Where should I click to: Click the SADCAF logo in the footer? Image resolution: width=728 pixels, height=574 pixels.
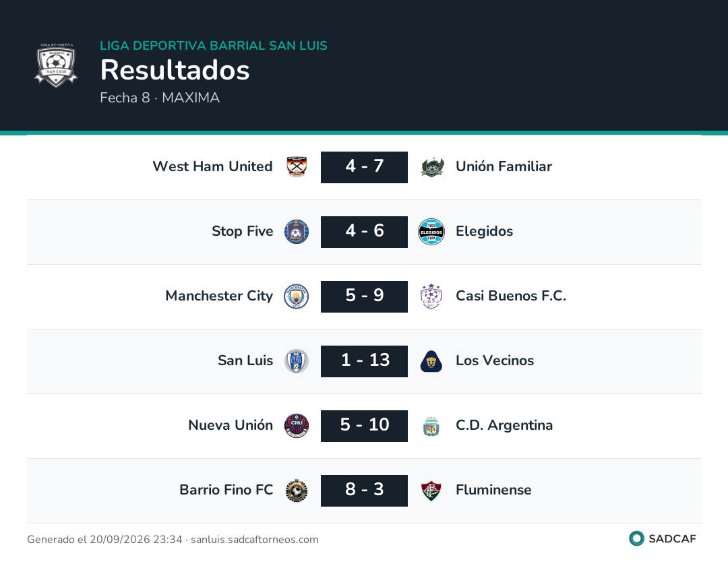click(663, 539)
